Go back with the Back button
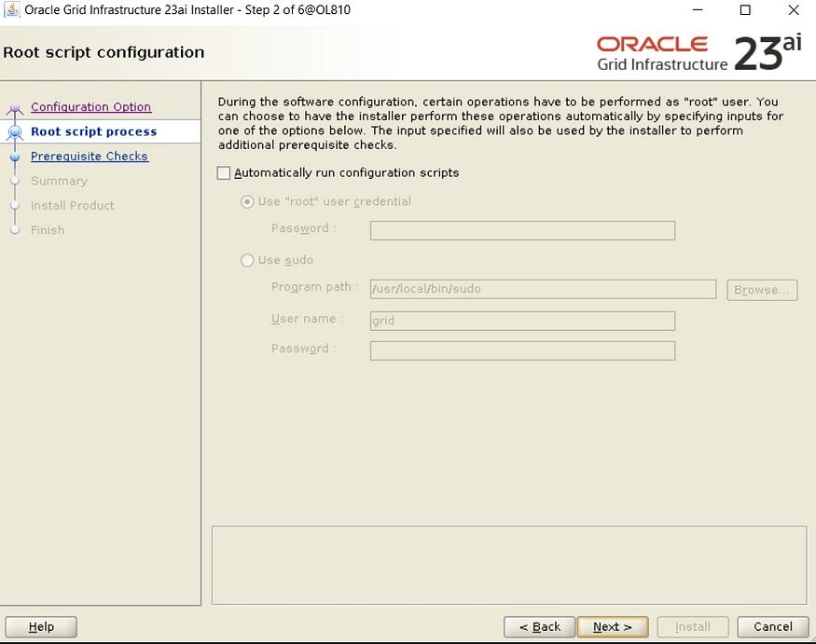The height and width of the screenshot is (644, 816). [540, 627]
